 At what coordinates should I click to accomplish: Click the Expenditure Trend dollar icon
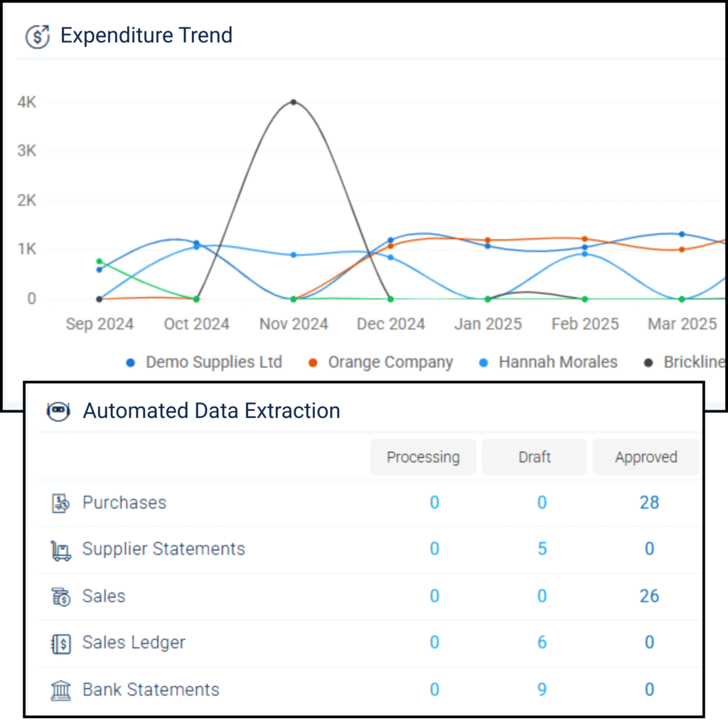(37, 36)
